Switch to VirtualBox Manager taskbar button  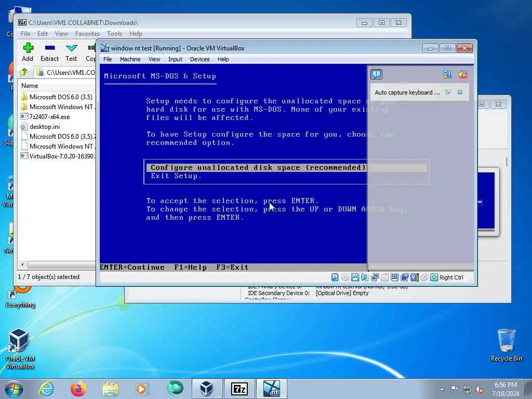[207, 389]
